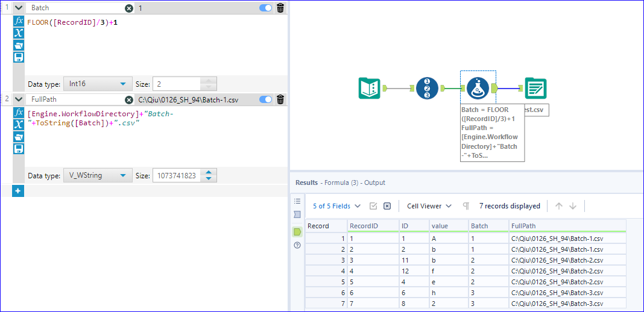Sort by the FullPath column header
The height and width of the screenshot is (312, 644).
(567, 225)
